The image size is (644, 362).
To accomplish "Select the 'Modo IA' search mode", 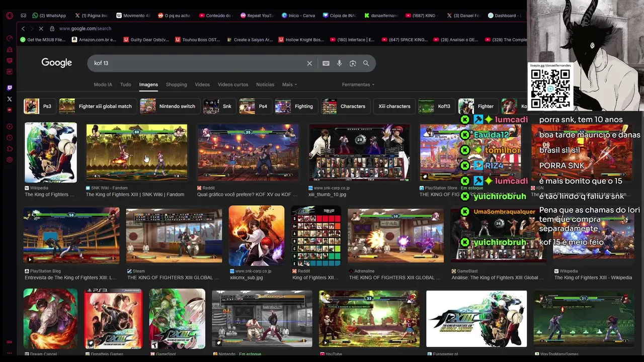I will pyautogui.click(x=103, y=84).
